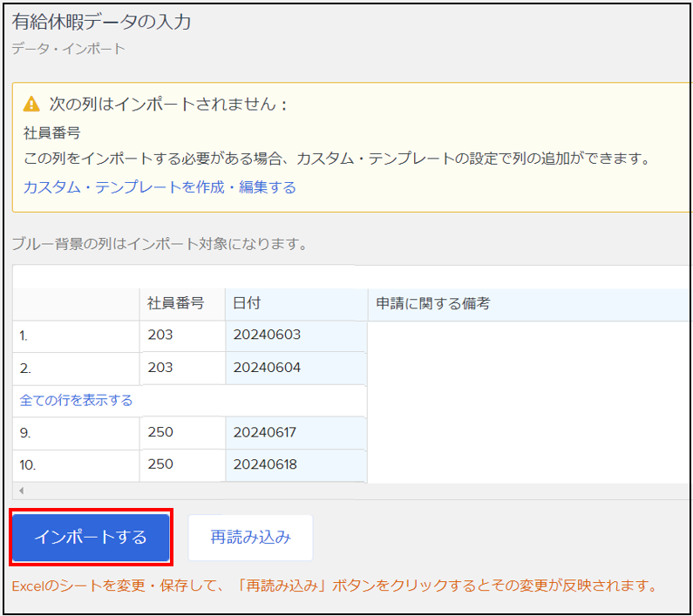Click 社員番号 cell 203 in row 1
The height and width of the screenshot is (616, 693).
pos(182,335)
